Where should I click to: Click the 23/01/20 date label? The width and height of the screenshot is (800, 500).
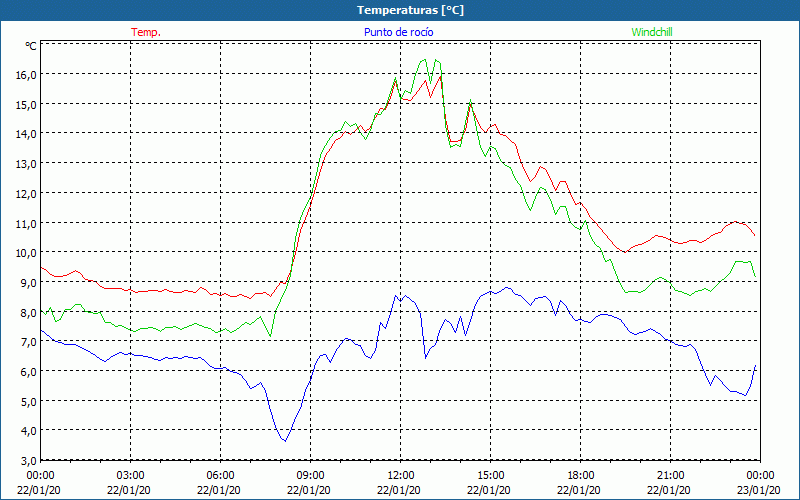[x=759, y=490]
